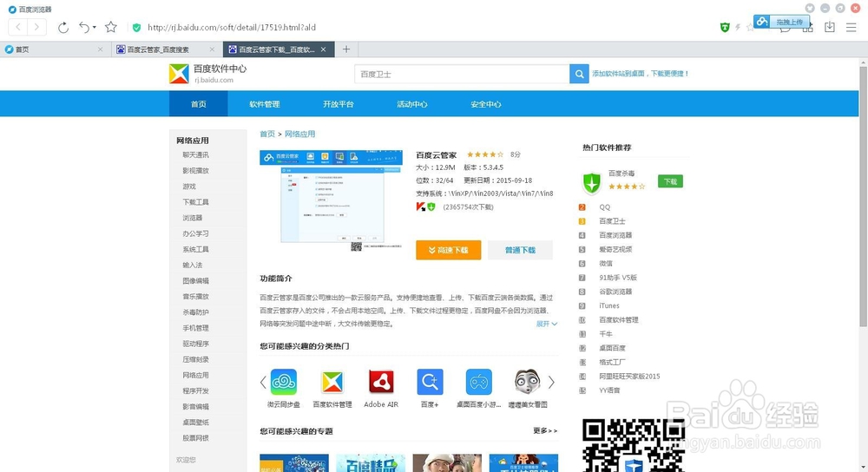Screen dimensions: 868x472
Task: Open 格式工厂 in popular software list
Action: 612,362
